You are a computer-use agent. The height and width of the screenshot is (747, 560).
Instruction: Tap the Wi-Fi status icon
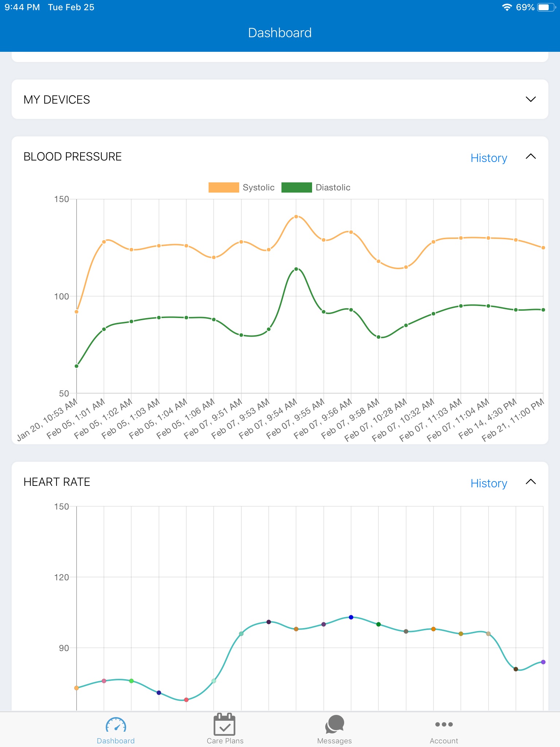tap(507, 7)
